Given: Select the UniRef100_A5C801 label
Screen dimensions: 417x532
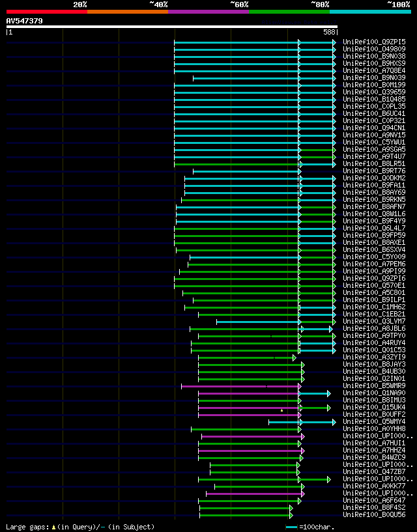Looking at the screenshot, I should [374, 293].
